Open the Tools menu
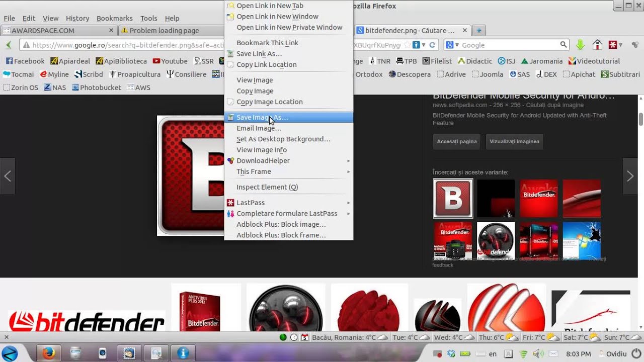 [x=148, y=18]
